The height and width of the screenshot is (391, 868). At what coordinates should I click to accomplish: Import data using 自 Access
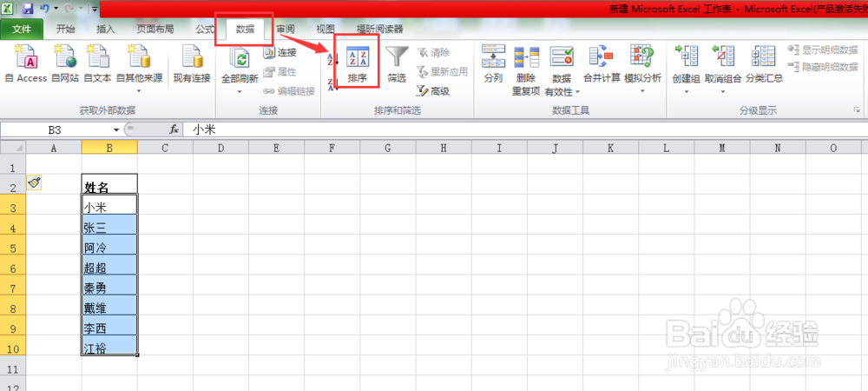coord(25,64)
